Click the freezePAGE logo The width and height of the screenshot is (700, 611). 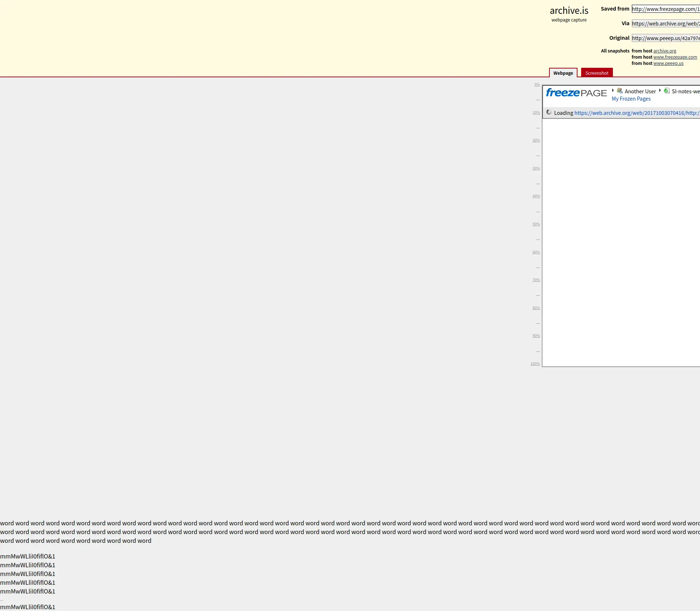(x=576, y=93)
